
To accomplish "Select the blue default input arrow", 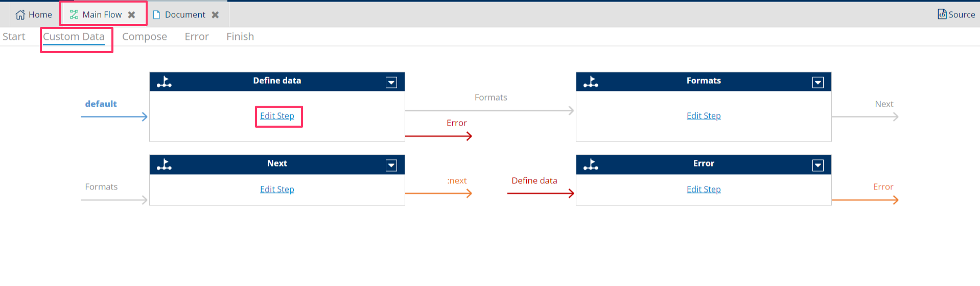I will click(x=114, y=117).
